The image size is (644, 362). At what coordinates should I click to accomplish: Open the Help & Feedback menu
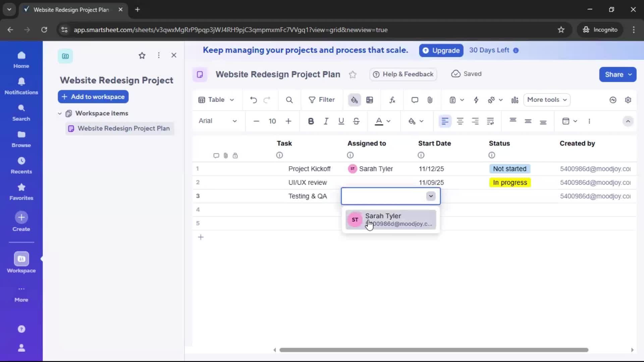click(403, 74)
